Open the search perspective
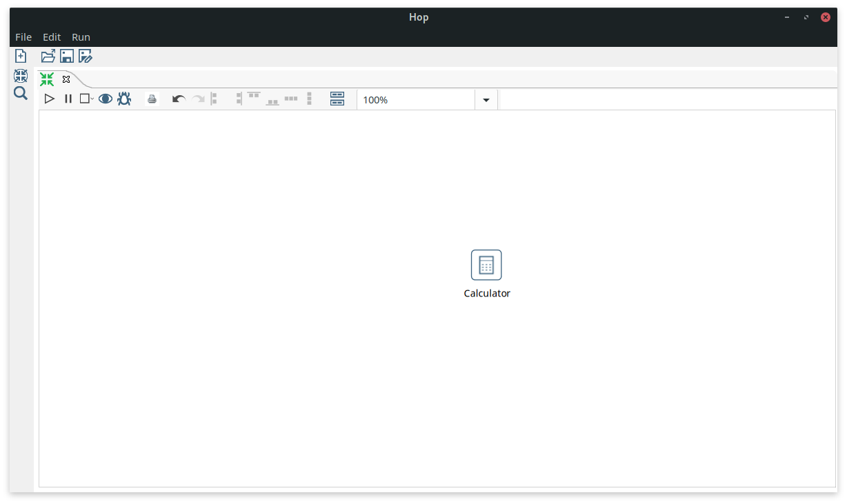Screen dimensions: 847x504 [20, 93]
